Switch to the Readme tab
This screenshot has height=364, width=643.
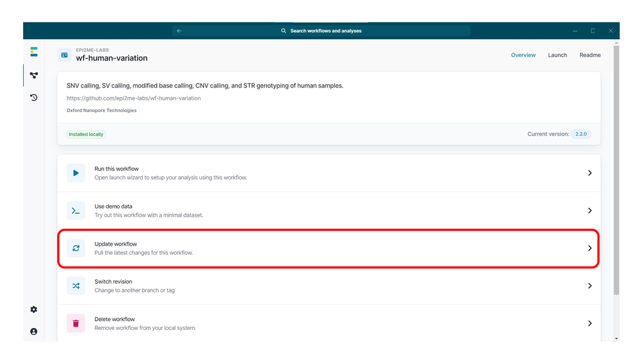point(590,55)
